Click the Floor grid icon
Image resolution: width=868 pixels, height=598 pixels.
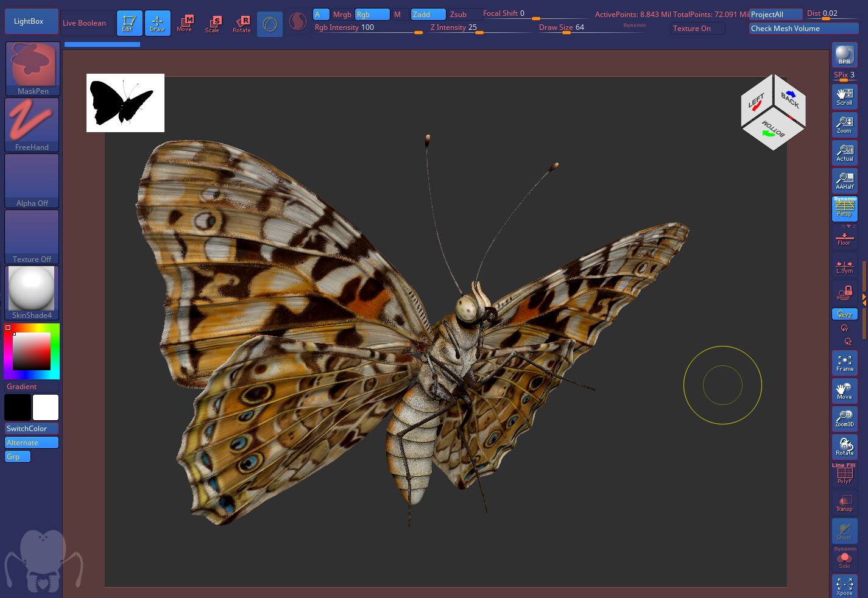point(844,237)
